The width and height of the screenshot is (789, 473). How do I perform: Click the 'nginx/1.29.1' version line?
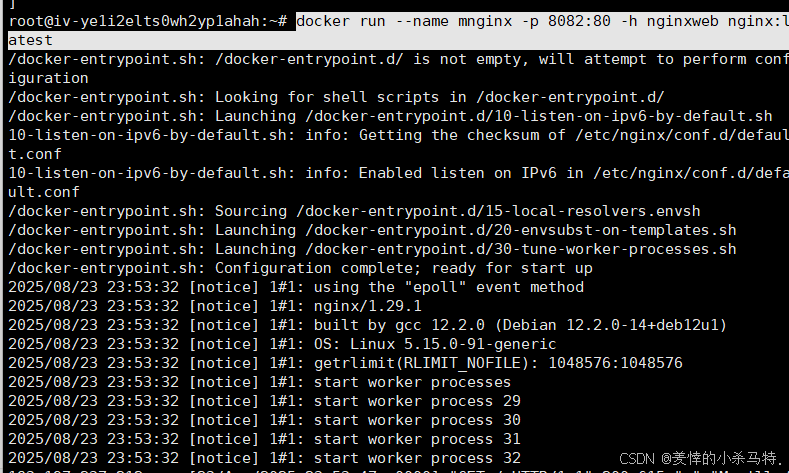coord(215,306)
